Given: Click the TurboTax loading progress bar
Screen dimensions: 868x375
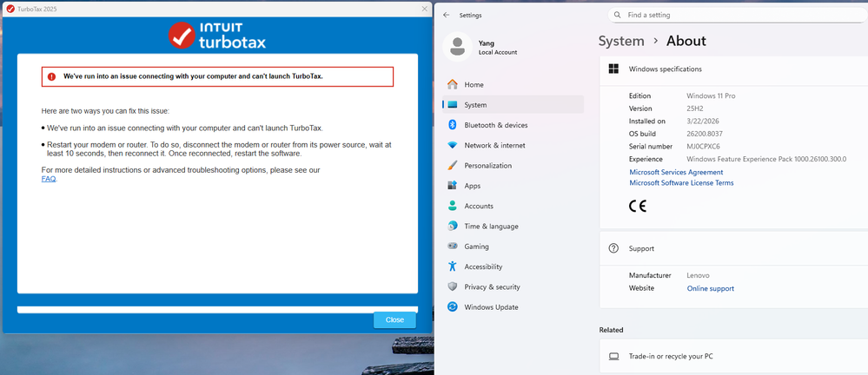Looking at the screenshot, I should click(x=217, y=309).
